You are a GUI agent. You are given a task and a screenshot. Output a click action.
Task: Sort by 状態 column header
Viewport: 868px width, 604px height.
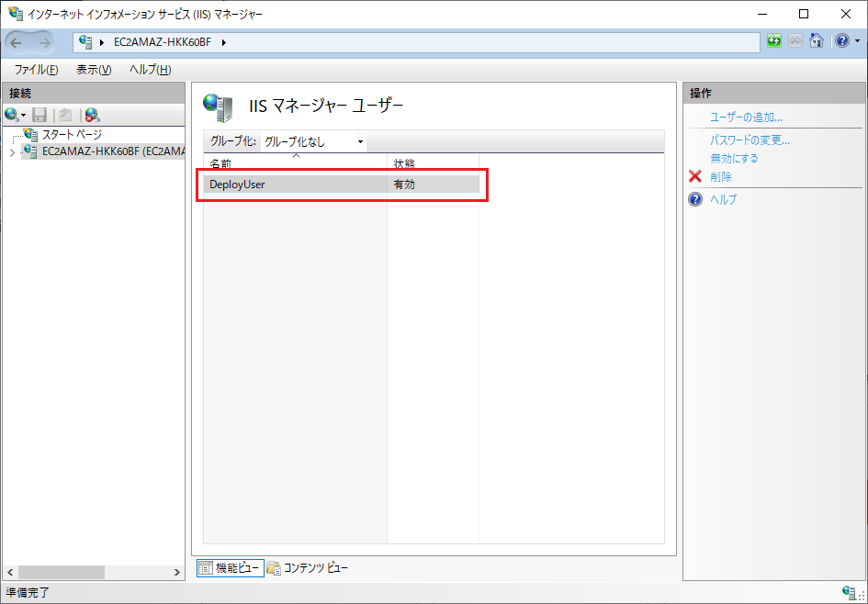coord(433,163)
